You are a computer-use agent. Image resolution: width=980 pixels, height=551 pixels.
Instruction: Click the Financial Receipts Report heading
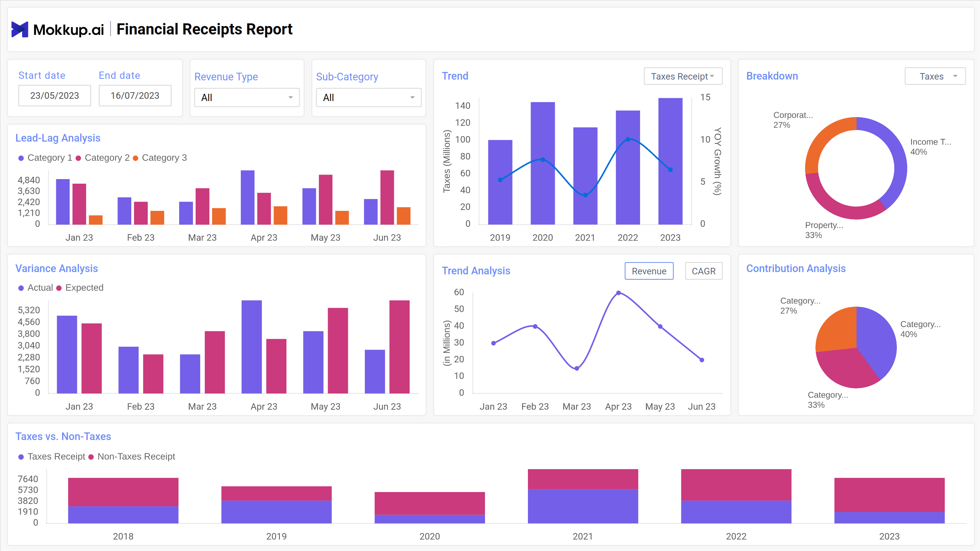pos(204,29)
